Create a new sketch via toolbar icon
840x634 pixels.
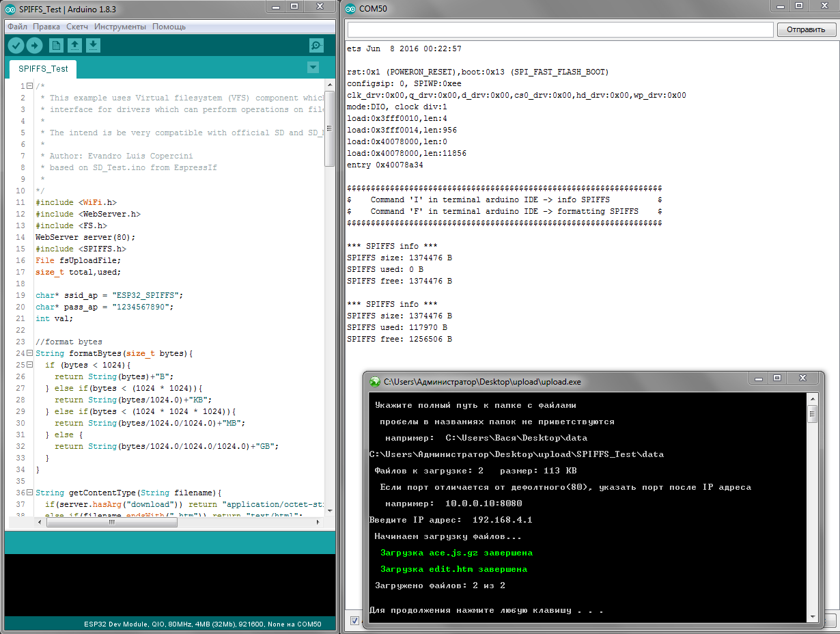point(57,46)
